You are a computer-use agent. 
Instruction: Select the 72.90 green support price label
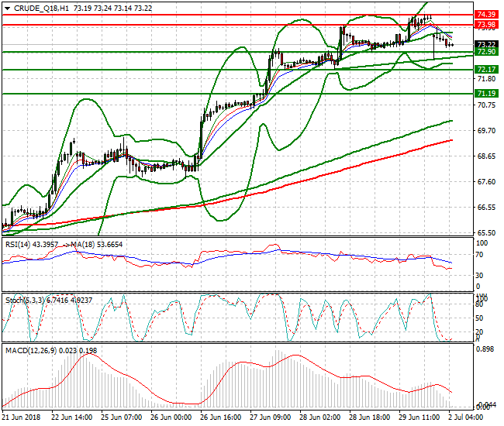pyautogui.click(x=486, y=52)
